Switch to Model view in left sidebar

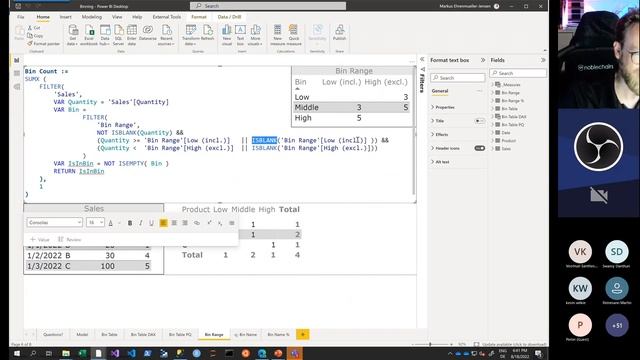17,87
